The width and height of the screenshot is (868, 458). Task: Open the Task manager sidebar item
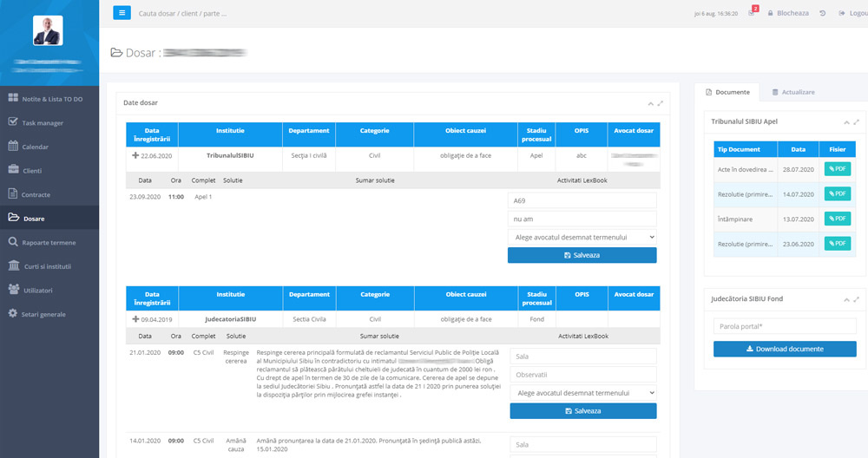pyautogui.click(x=42, y=123)
